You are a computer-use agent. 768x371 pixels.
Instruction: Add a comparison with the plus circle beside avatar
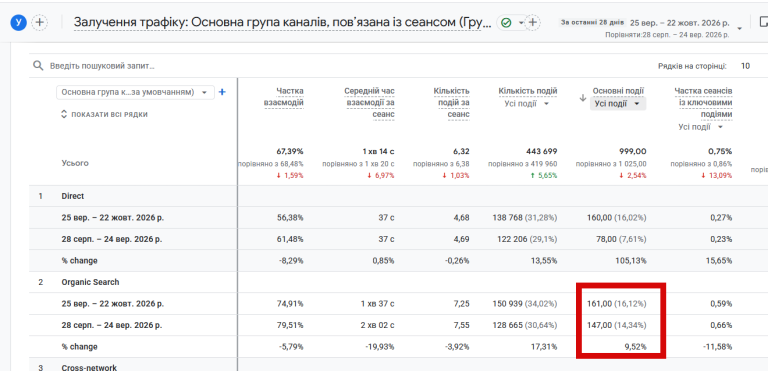pos(40,23)
